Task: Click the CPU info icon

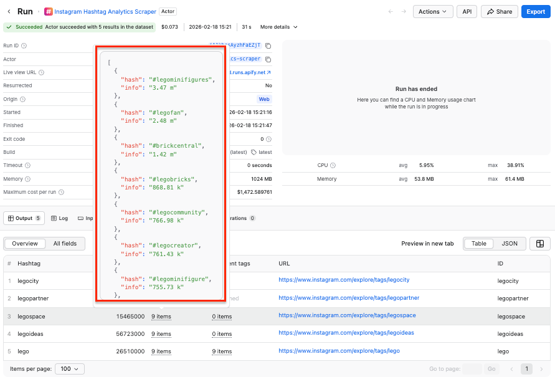Action: [333, 165]
